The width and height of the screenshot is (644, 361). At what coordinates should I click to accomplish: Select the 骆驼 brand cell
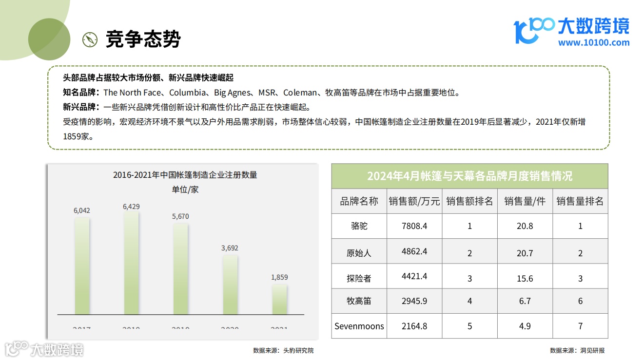tap(359, 226)
